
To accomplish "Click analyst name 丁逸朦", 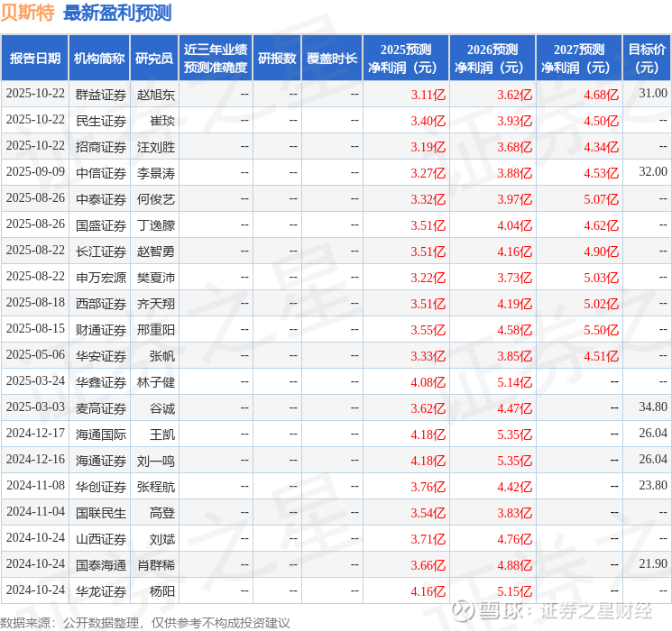I will point(156,225).
